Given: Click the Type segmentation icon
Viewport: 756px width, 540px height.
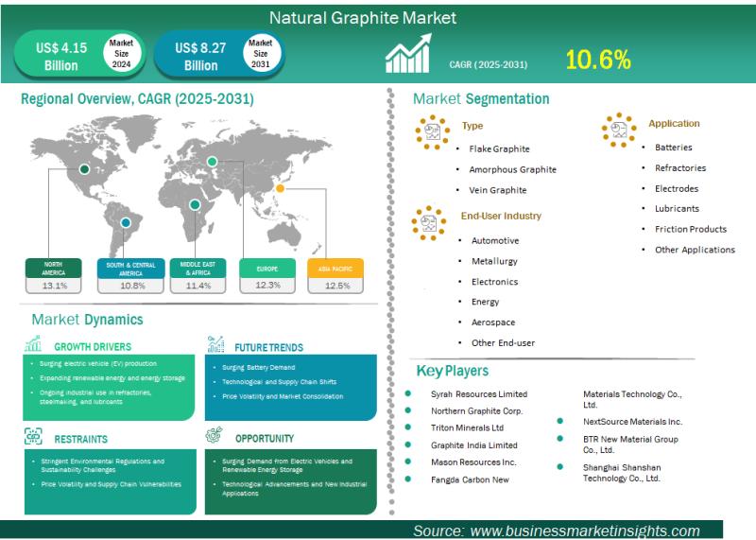Looking at the screenshot, I should tap(432, 131).
